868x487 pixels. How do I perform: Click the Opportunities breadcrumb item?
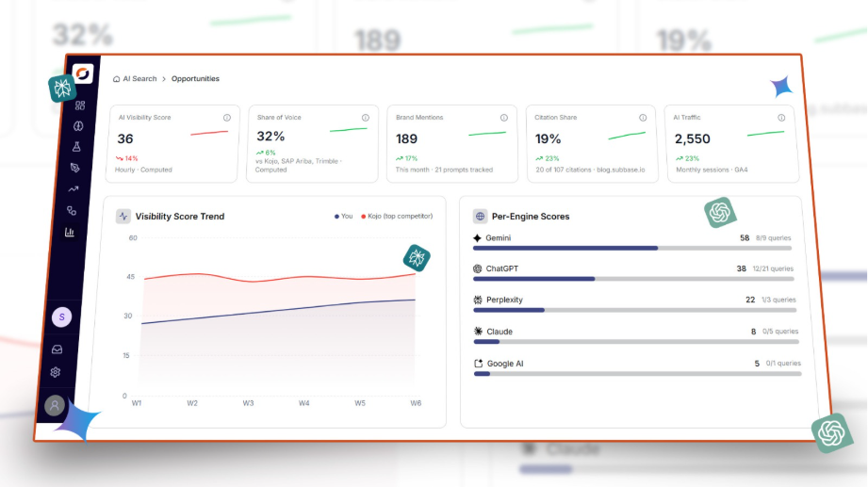tap(195, 78)
